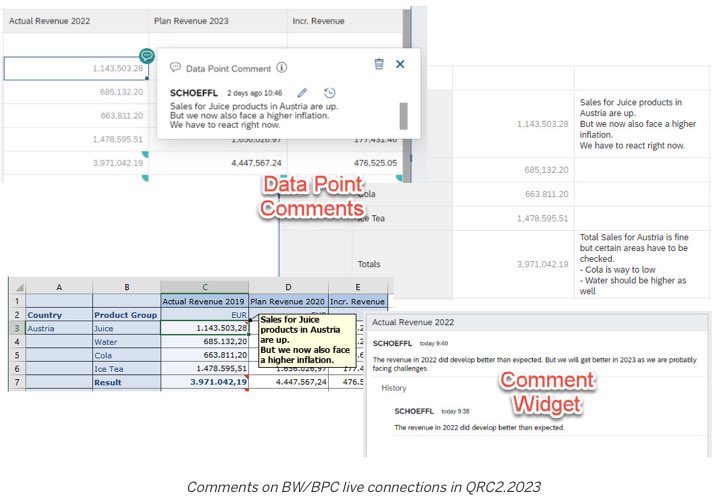Viewport: 717px width, 502px height.
Task: Click Excel select-all corner triangle
Action: pyautogui.click(x=19, y=288)
